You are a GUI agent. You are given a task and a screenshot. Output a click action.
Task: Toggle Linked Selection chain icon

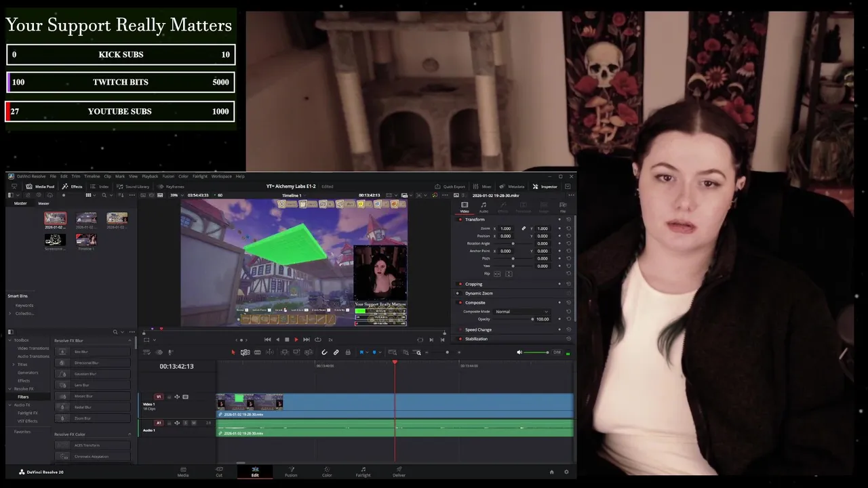[336, 352]
